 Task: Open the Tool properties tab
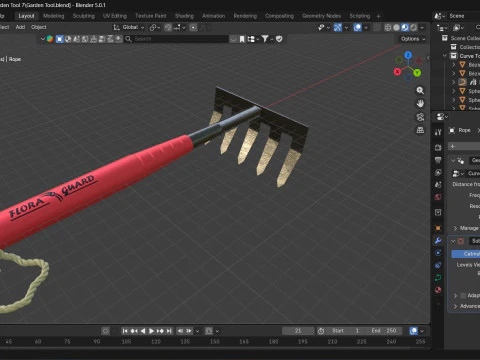pos(438,132)
